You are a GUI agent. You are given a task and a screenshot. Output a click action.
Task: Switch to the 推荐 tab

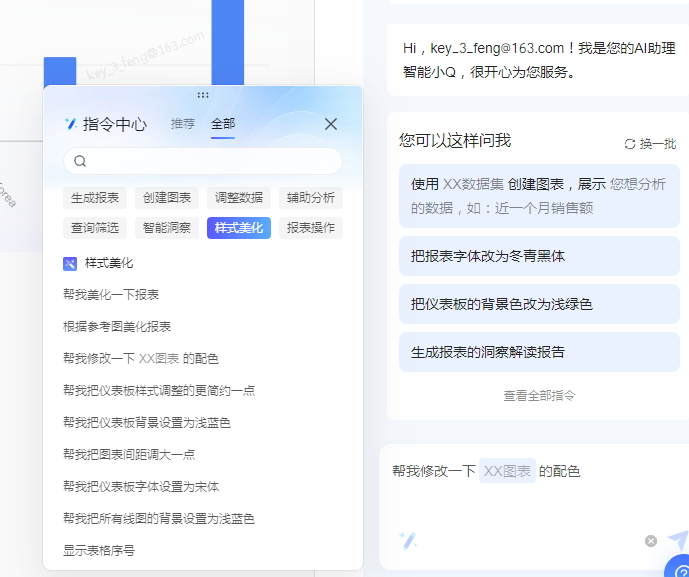click(x=183, y=124)
